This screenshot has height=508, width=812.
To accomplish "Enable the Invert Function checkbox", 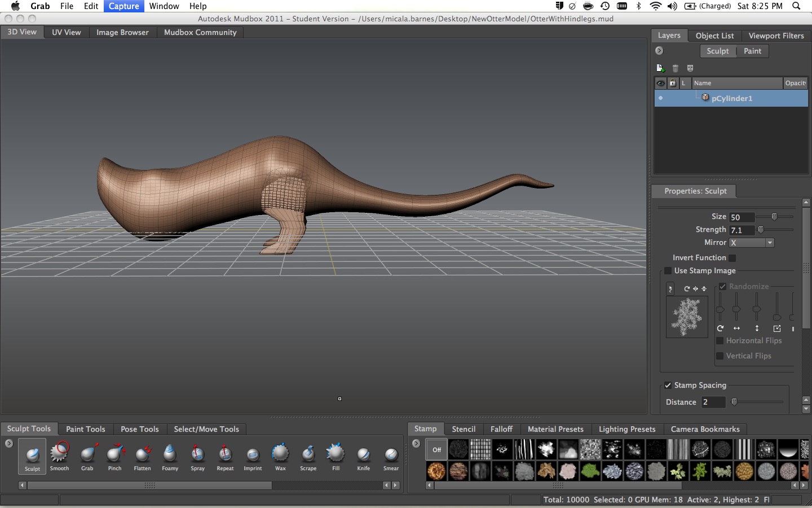I will pyautogui.click(x=732, y=258).
